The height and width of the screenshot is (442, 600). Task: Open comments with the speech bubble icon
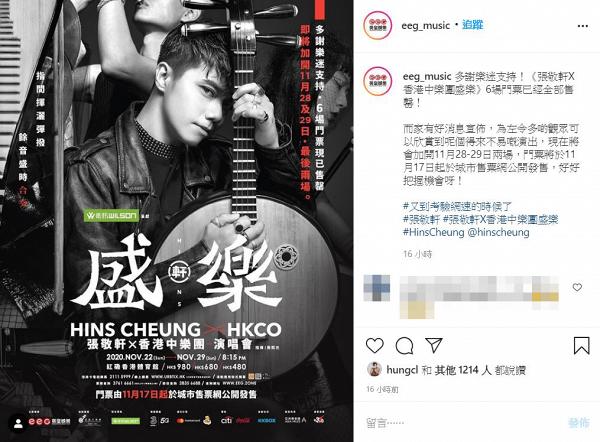pos(404,346)
